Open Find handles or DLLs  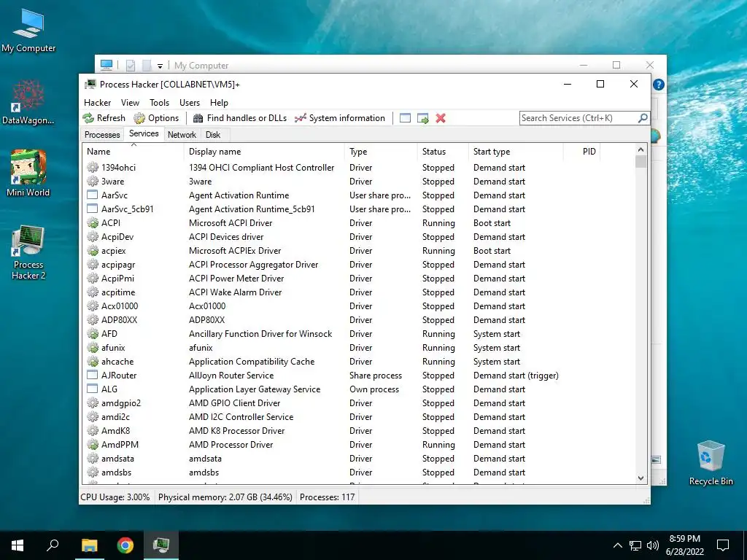pos(239,118)
